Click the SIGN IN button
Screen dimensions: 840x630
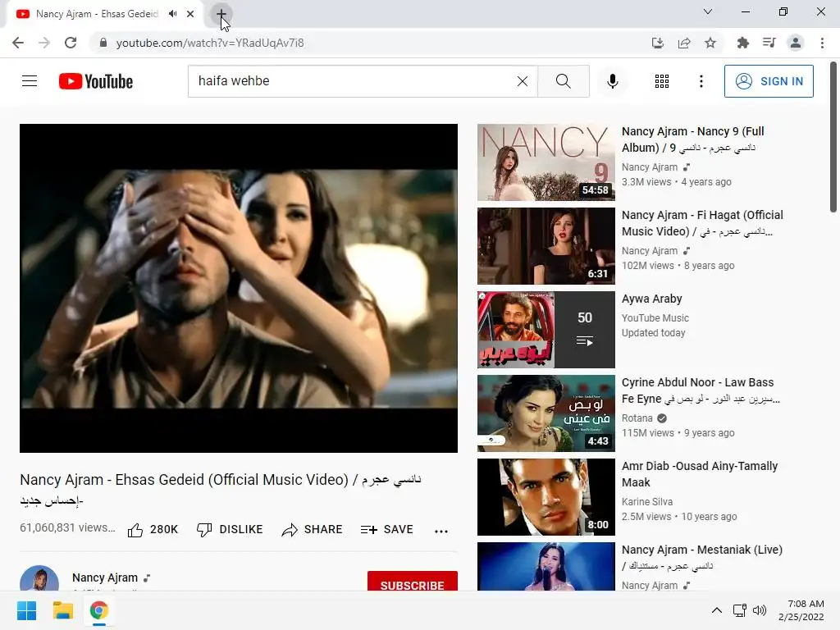click(768, 81)
